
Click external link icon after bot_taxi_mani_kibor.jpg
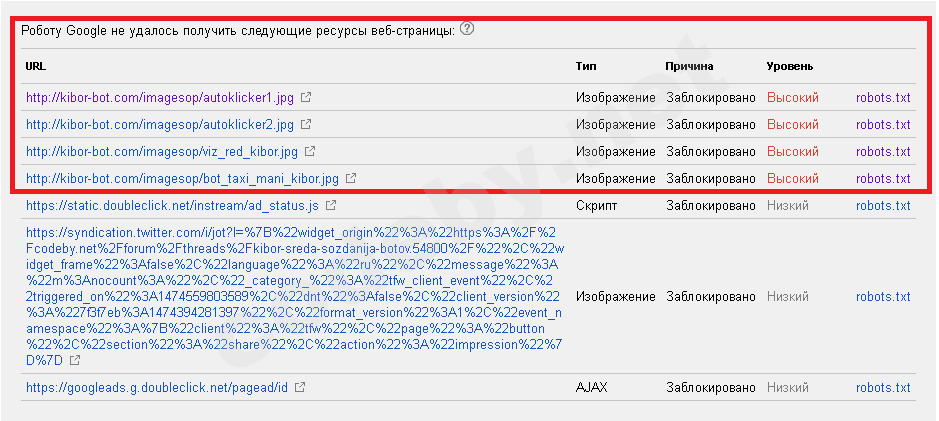click(x=351, y=179)
